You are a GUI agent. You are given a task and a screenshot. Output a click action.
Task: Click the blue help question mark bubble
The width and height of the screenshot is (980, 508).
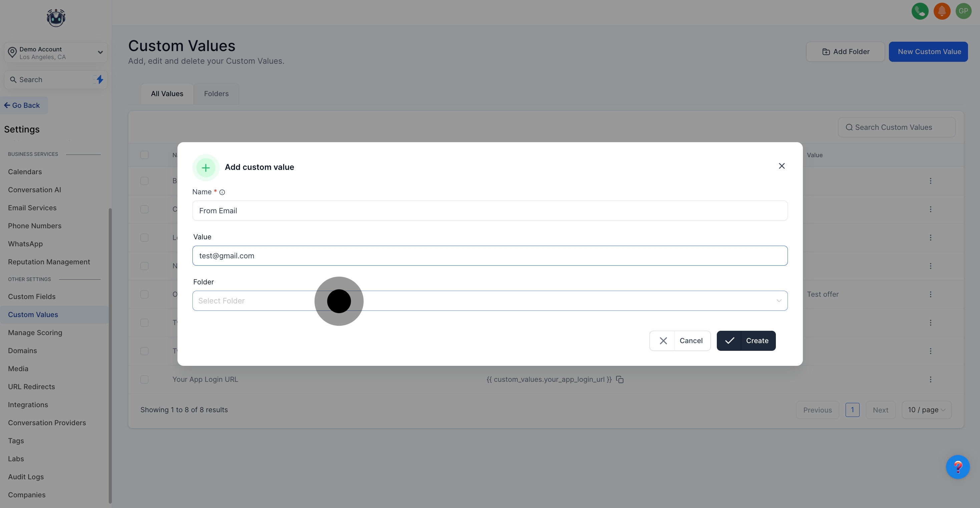957,467
